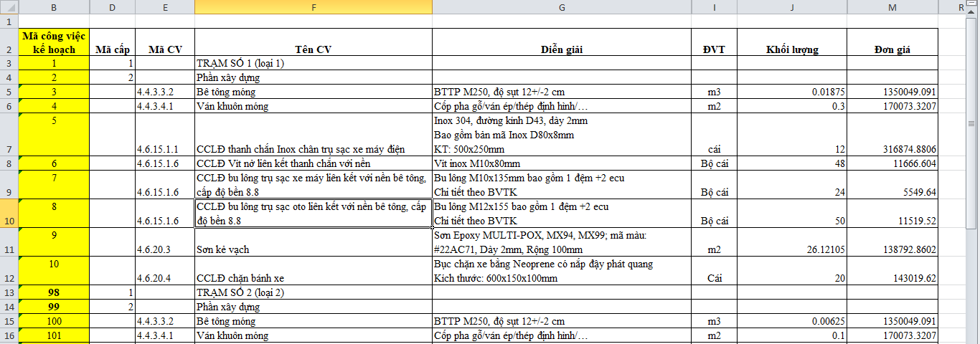
Task: Select the quantity cell '0.00625'
Action: click(792, 321)
